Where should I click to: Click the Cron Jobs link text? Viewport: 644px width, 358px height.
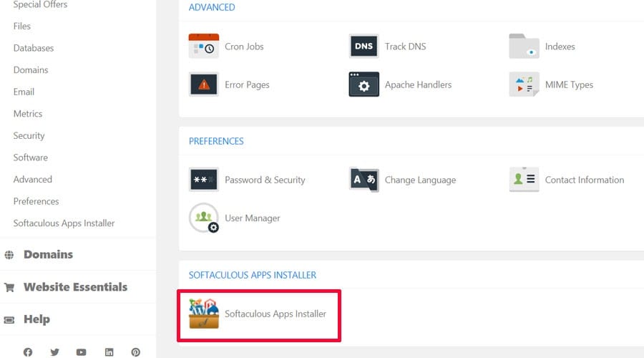point(244,47)
